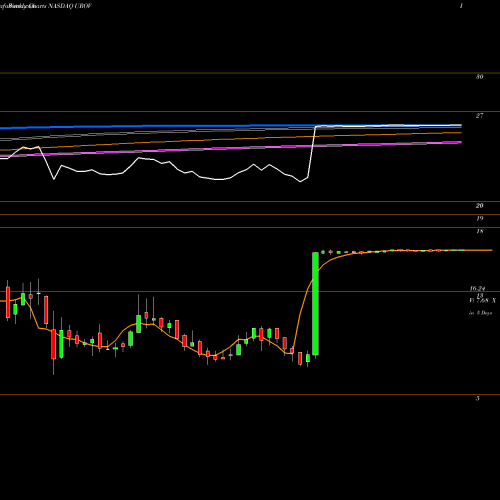Select the 19 price axis label
Viewport: 500px width, 500px height.
(x=479, y=219)
